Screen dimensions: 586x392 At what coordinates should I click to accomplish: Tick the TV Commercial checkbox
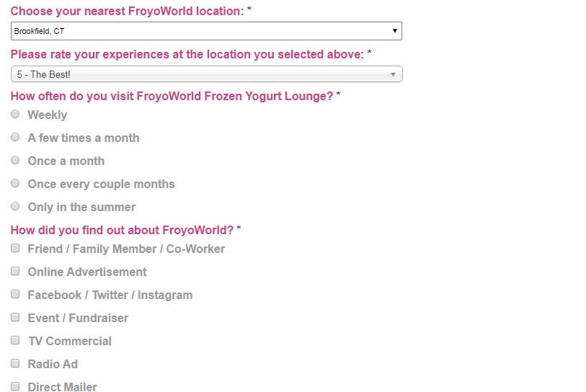click(15, 340)
